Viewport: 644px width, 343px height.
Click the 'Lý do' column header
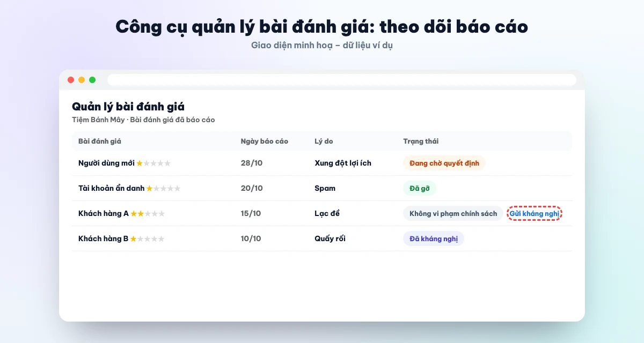tap(324, 141)
